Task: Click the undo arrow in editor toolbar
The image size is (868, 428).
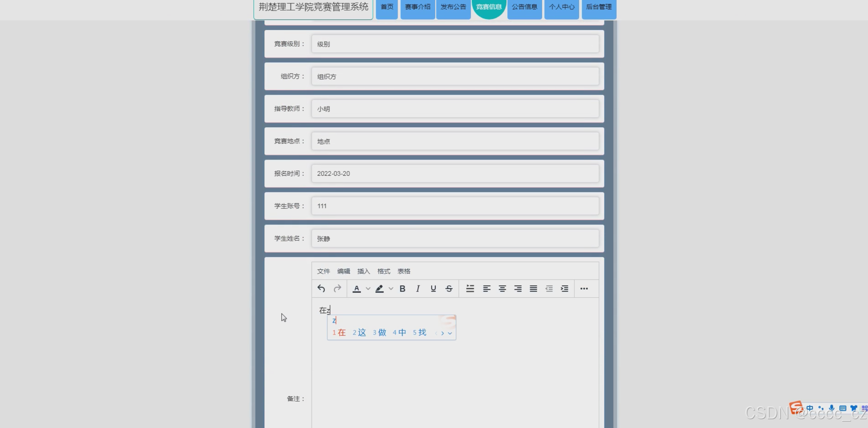Action: point(321,288)
